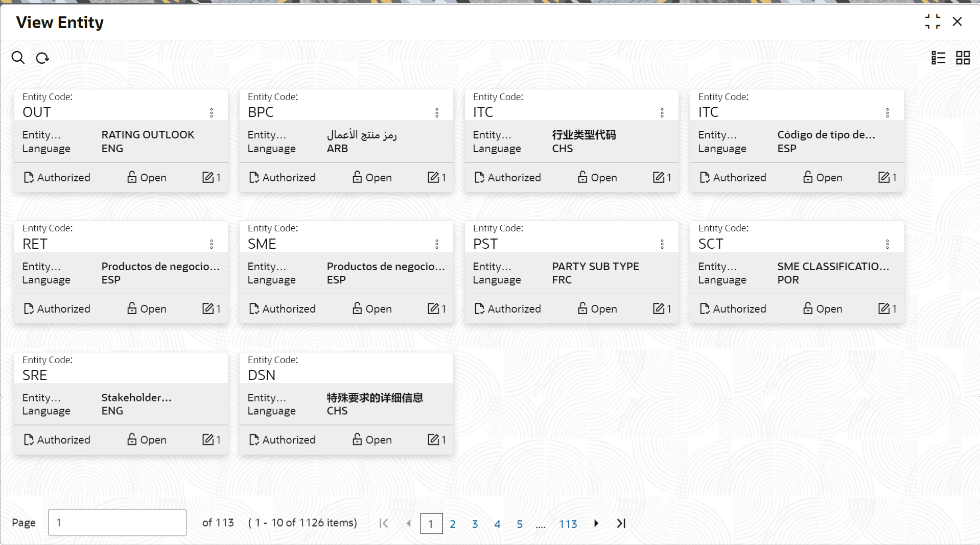Open the three-dot menu on RET card
This screenshot has height=545, width=980.
click(212, 244)
